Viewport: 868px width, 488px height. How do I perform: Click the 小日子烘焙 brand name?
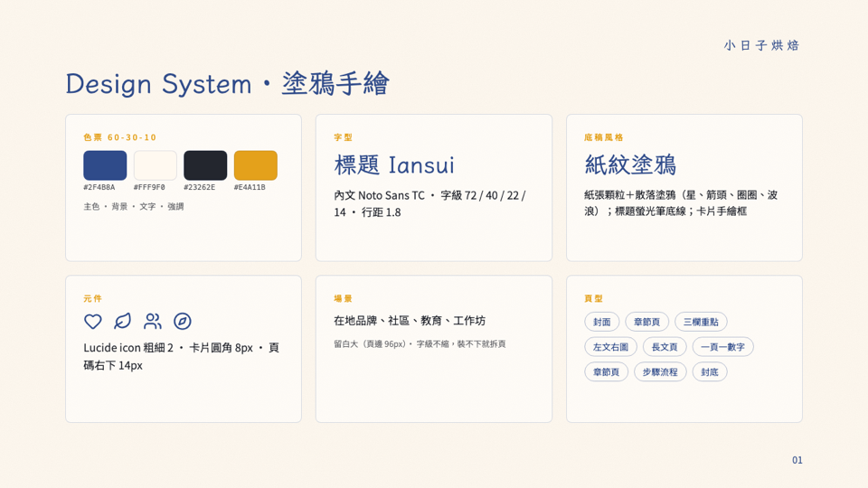tap(761, 45)
